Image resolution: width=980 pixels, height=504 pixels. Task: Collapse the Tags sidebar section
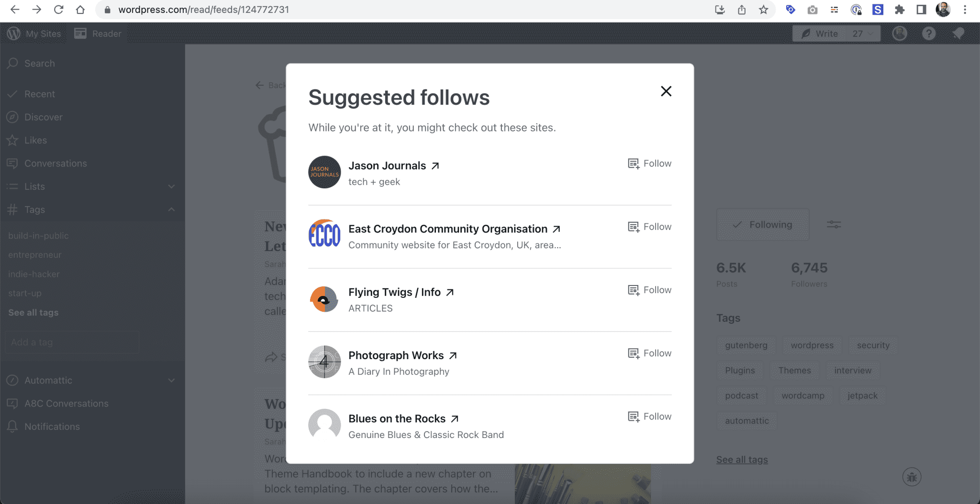point(172,209)
